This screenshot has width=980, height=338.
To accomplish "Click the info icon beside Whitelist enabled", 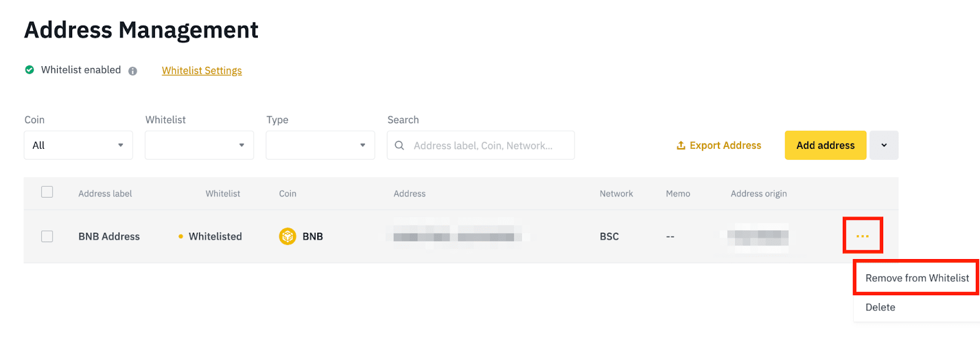I will click(133, 71).
